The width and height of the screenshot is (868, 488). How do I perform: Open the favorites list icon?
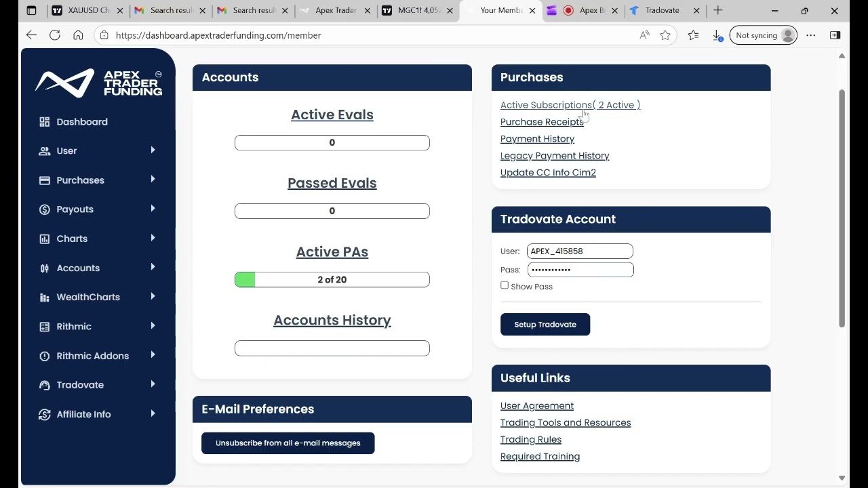[x=693, y=35]
